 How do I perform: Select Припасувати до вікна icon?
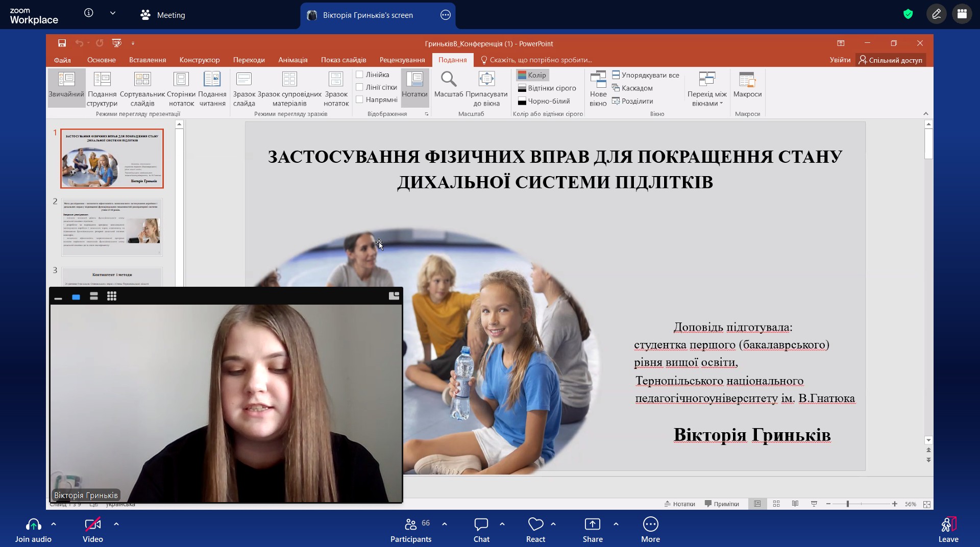[x=486, y=79]
